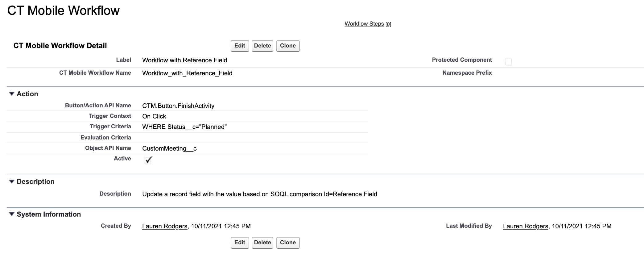
Task: Click the Workflow with Reference Field label
Action: tap(185, 60)
